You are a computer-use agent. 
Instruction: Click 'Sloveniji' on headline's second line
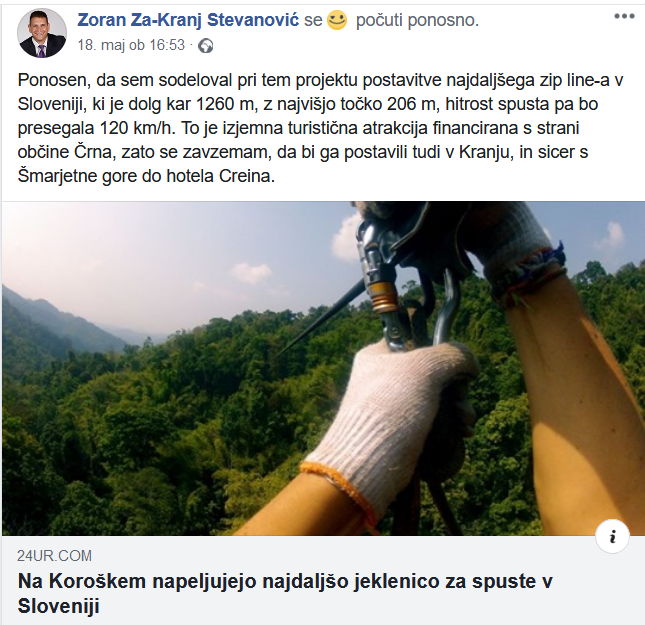click(x=58, y=606)
